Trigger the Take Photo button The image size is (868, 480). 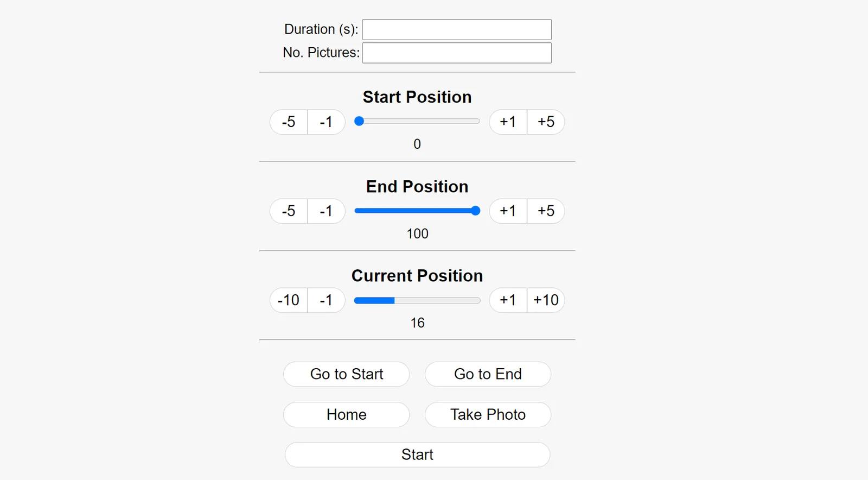click(488, 415)
